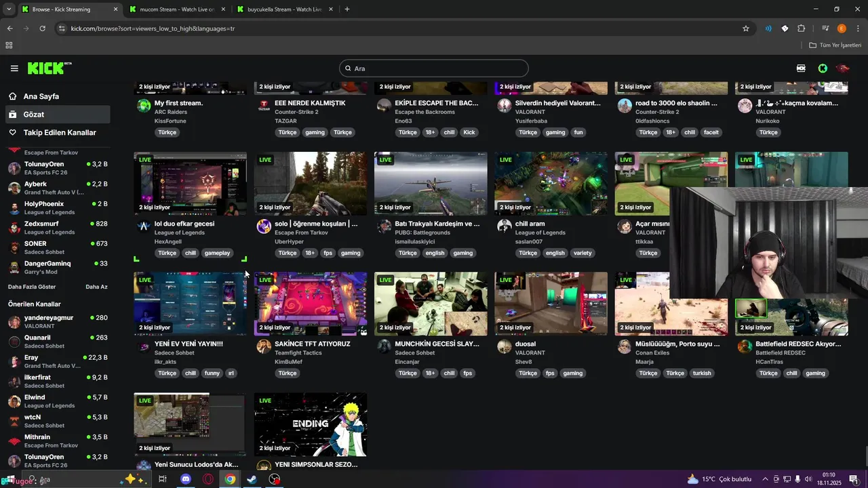Open Steam from the taskbar
Viewport: 868px width, 488px height.
click(x=252, y=479)
